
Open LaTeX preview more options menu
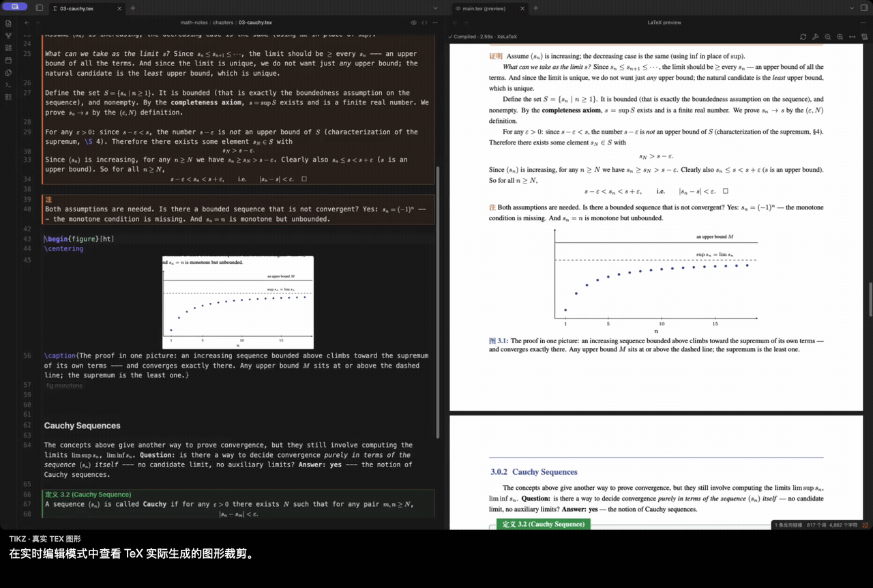[x=864, y=23]
